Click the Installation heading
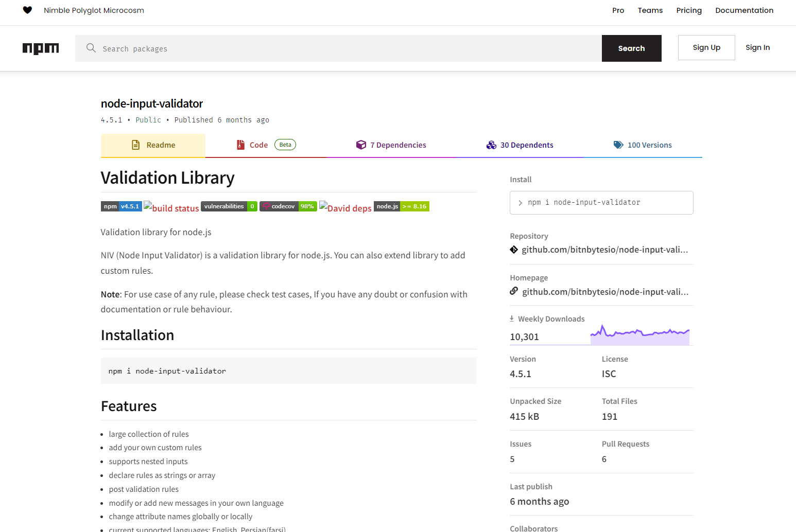Screen dimensions: 796x532 (x=137, y=335)
